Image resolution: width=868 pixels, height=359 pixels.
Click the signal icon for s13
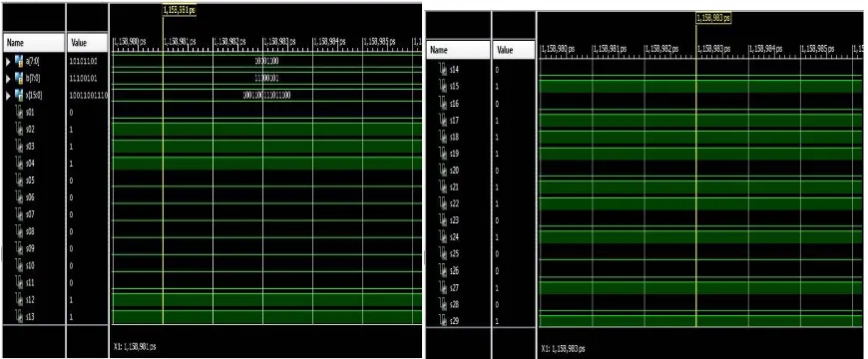click(x=20, y=317)
